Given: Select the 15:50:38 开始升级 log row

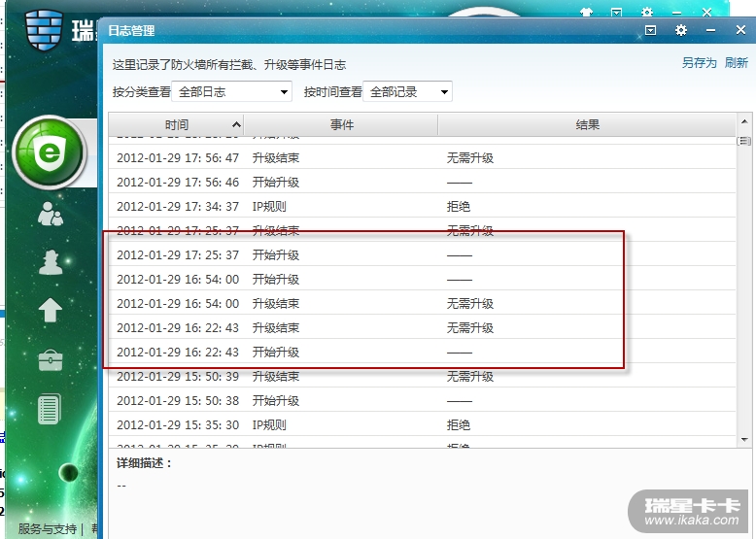Looking at the screenshot, I should click(x=422, y=400).
